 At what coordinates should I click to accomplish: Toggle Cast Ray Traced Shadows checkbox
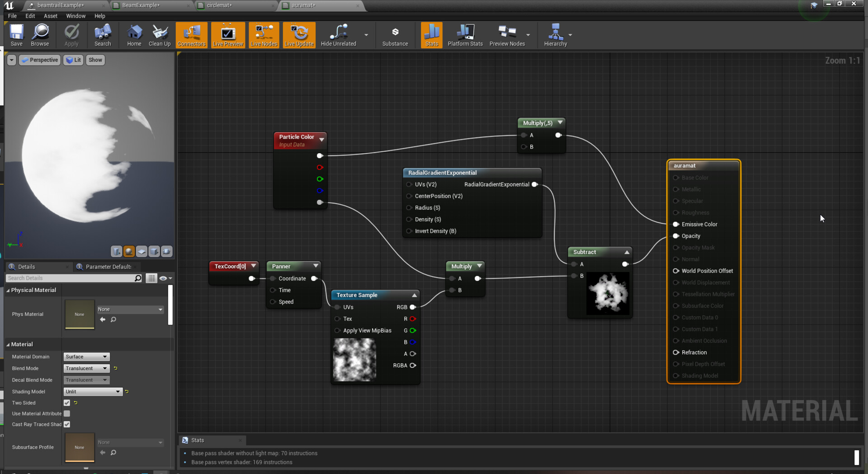point(67,424)
